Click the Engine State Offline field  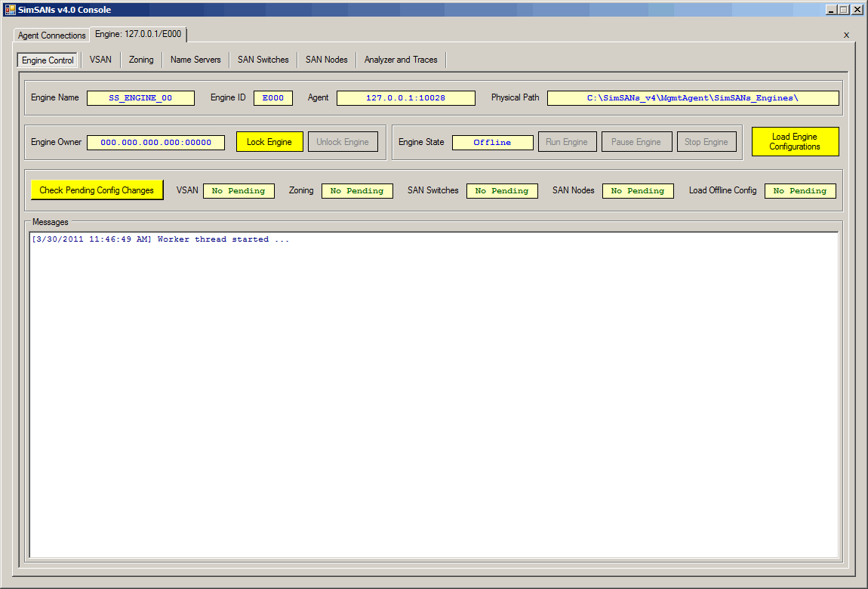(x=492, y=143)
